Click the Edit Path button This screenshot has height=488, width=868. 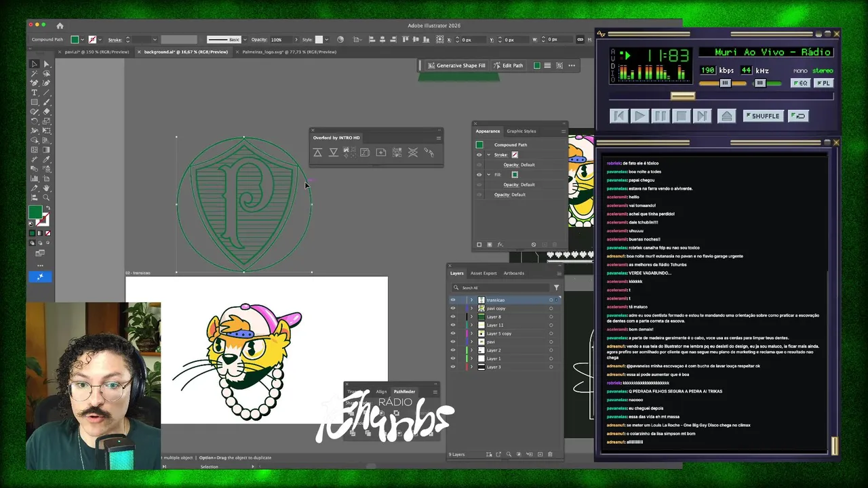pos(509,66)
